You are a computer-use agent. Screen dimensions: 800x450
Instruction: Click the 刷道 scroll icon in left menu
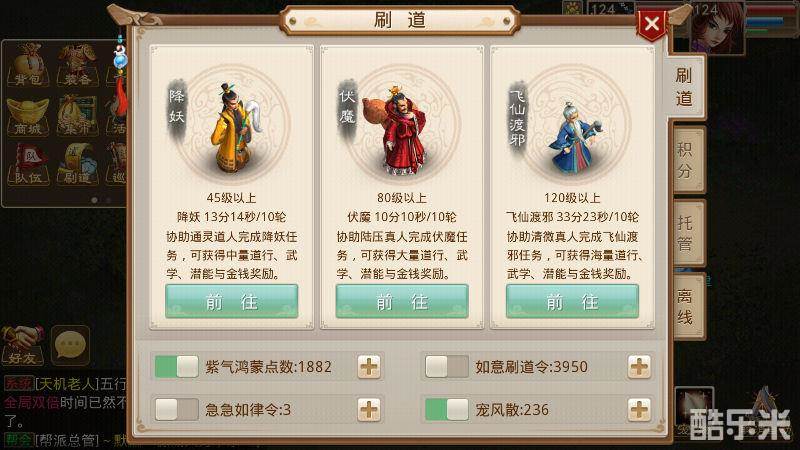coord(77,164)
